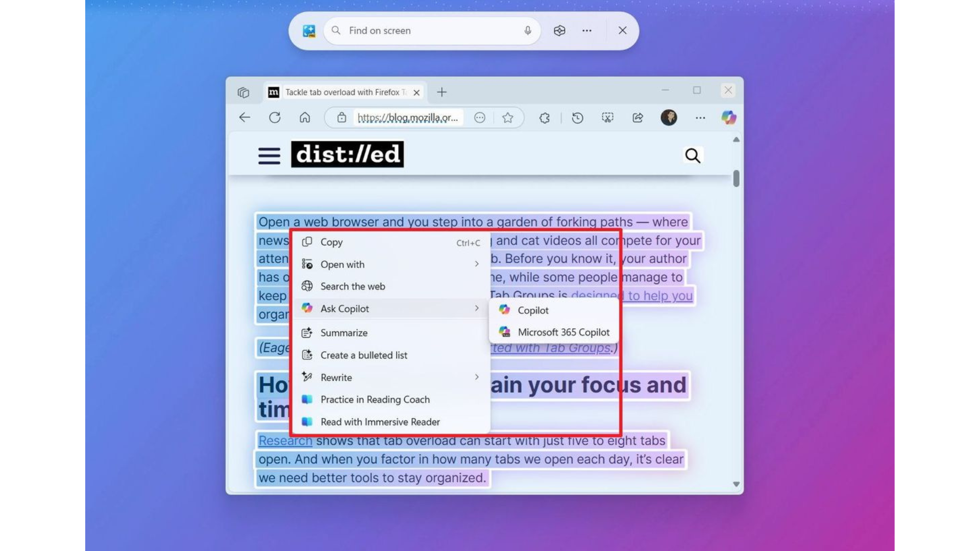Open Copilot from the browser toolbar
This screenshot has height=551, width=980.
pos(729,118)
